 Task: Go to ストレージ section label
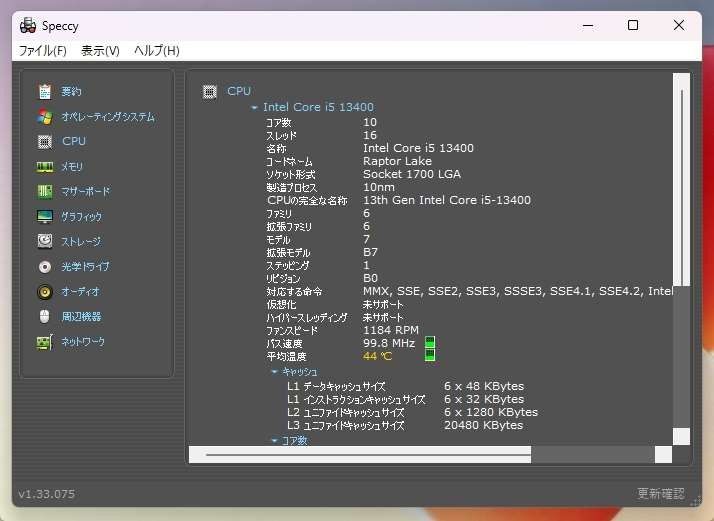[x=81, y=241]
